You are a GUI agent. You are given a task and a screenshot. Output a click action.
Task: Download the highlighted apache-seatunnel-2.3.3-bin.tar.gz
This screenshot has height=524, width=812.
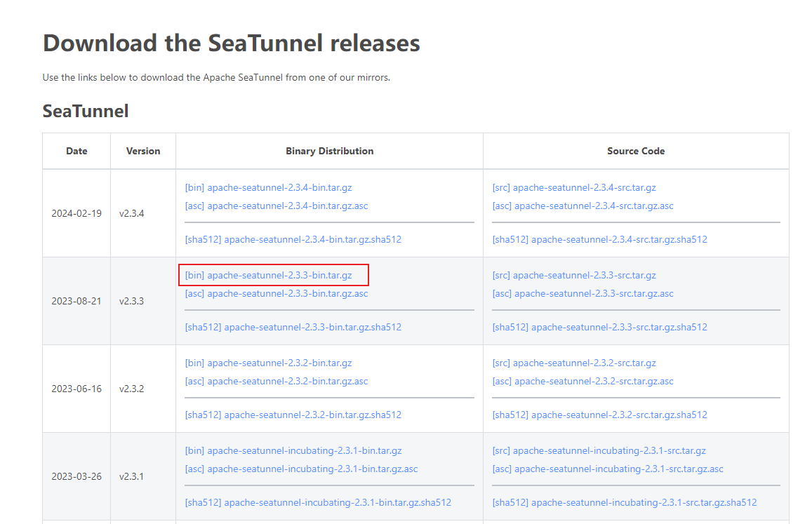(x=268, y=275)
